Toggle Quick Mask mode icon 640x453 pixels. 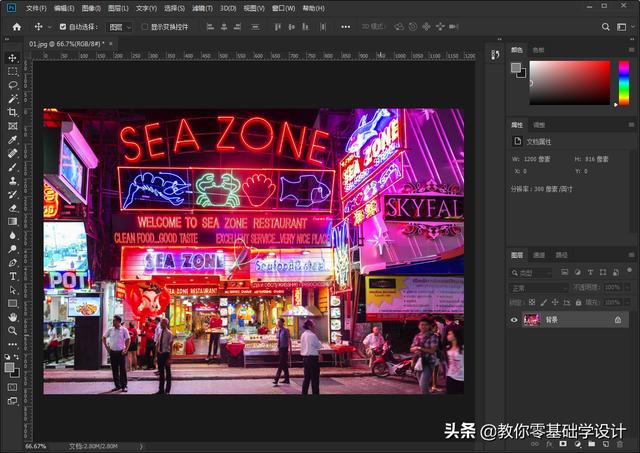point(13,387)
